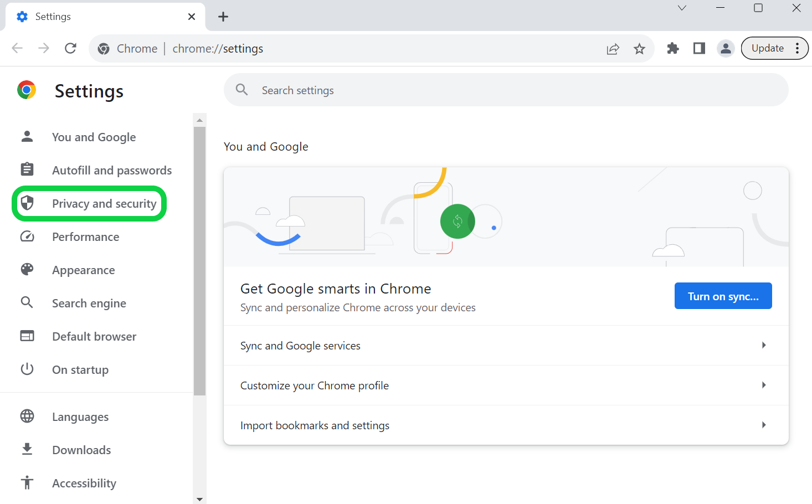Image resolution: width=812 pixels, height=504 pixels.
Task: Click the Update button
Action: 767,48
